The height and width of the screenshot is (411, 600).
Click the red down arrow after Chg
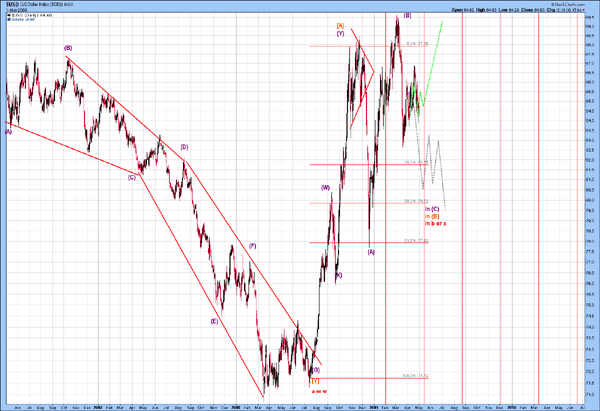click(584, 10)
